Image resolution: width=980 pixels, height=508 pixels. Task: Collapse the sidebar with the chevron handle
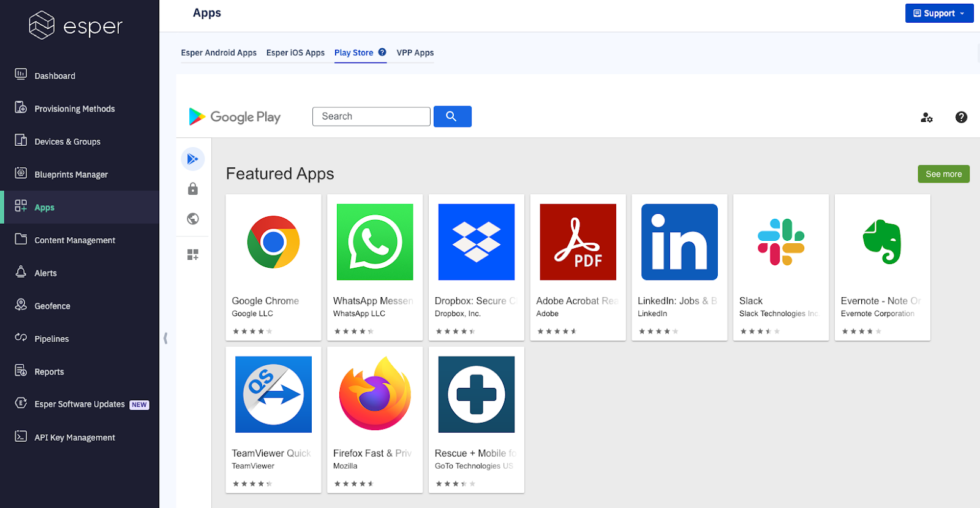[x=165, y=338]
